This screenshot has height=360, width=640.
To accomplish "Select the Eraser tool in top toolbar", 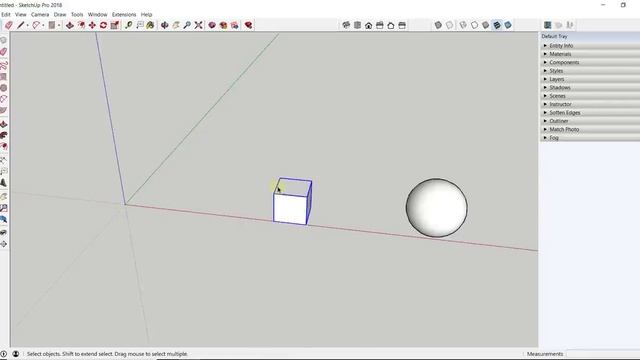I will 9,25.
